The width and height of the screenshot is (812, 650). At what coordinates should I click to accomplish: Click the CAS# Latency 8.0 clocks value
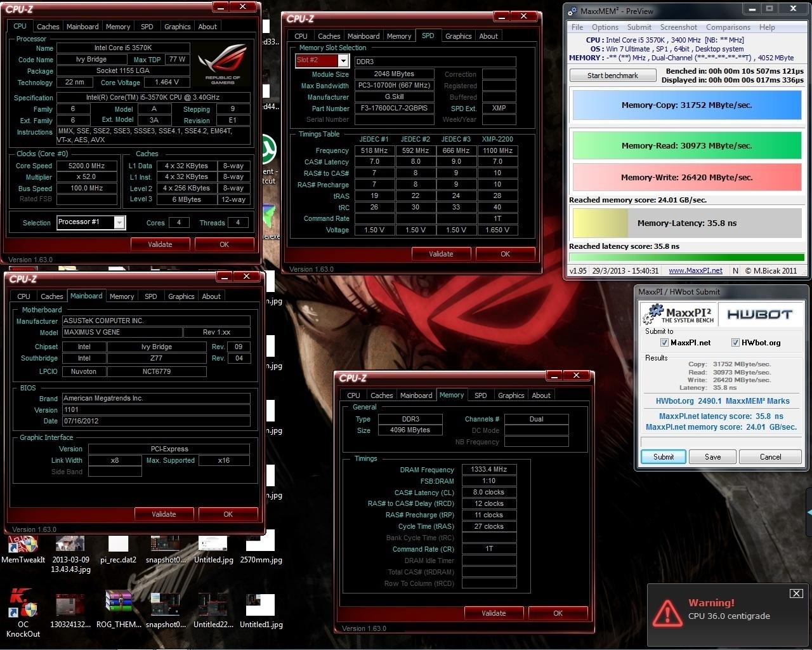(489, 493)
